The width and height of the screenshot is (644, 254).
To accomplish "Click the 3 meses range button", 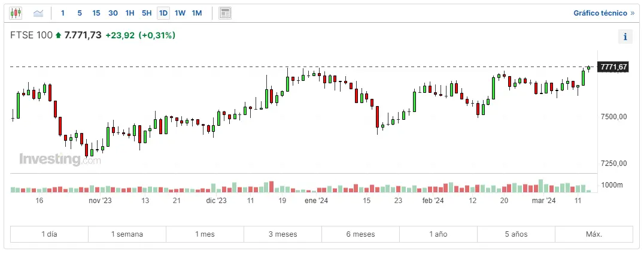I will tap(282, 234).
